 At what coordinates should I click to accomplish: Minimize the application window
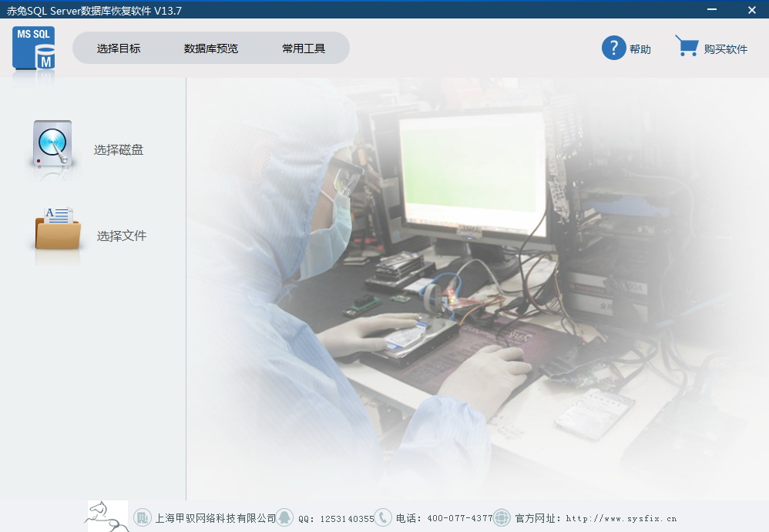pos(710,10)
